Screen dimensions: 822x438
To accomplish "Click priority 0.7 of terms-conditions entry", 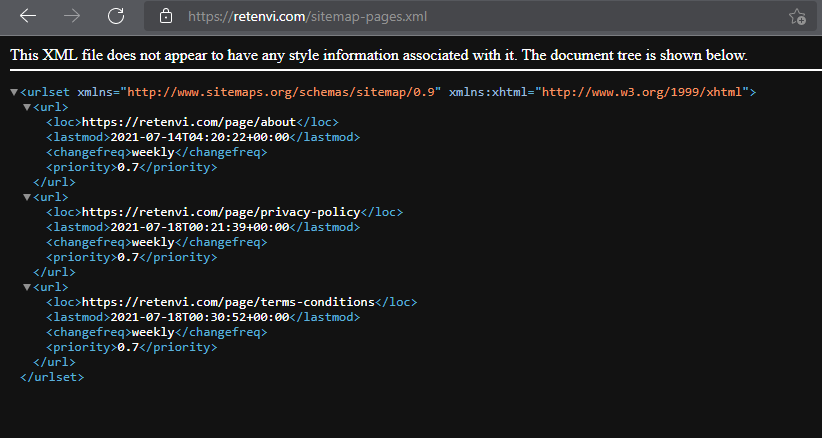I will (x=128, y=348).
